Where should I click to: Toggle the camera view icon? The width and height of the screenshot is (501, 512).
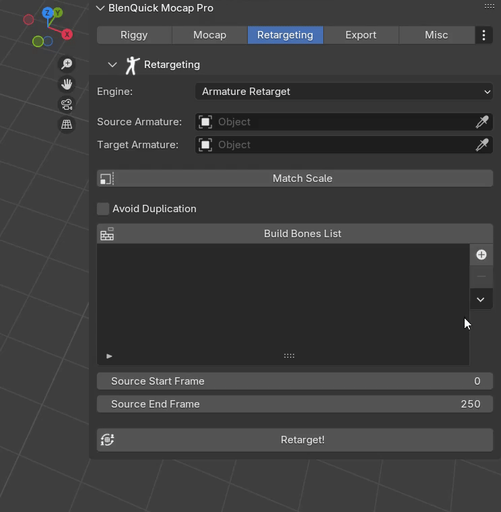coord(67,104)
